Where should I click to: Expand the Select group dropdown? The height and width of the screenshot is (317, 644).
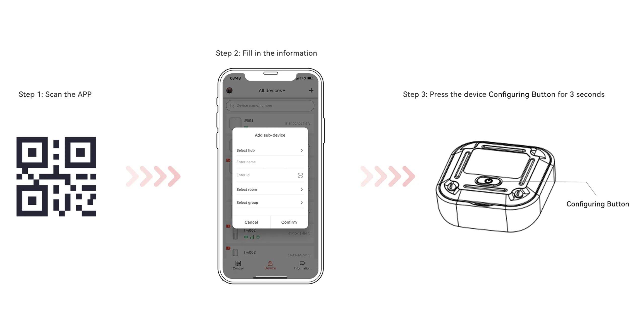click(269, 202)
